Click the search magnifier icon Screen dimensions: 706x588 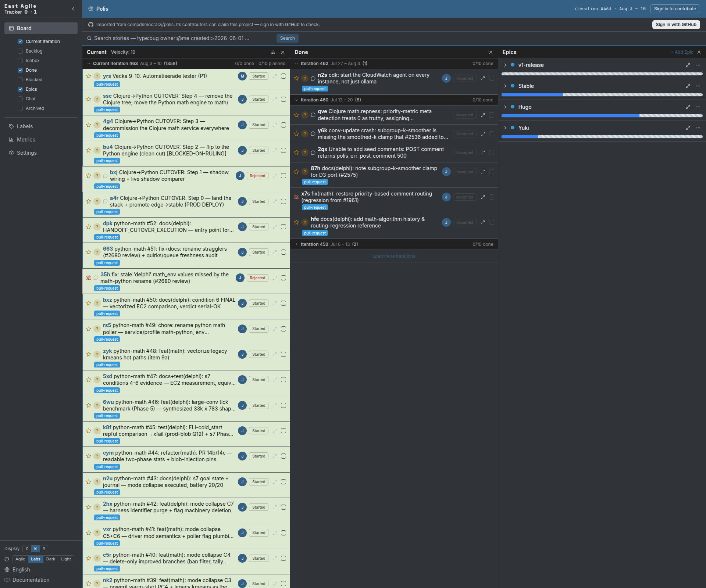click(x=89, y=38)
